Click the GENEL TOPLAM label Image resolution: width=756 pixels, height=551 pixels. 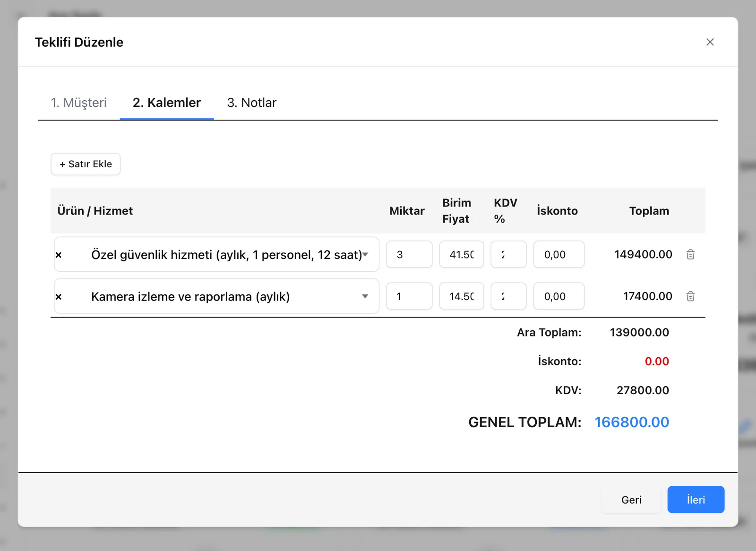coord(525,422)
